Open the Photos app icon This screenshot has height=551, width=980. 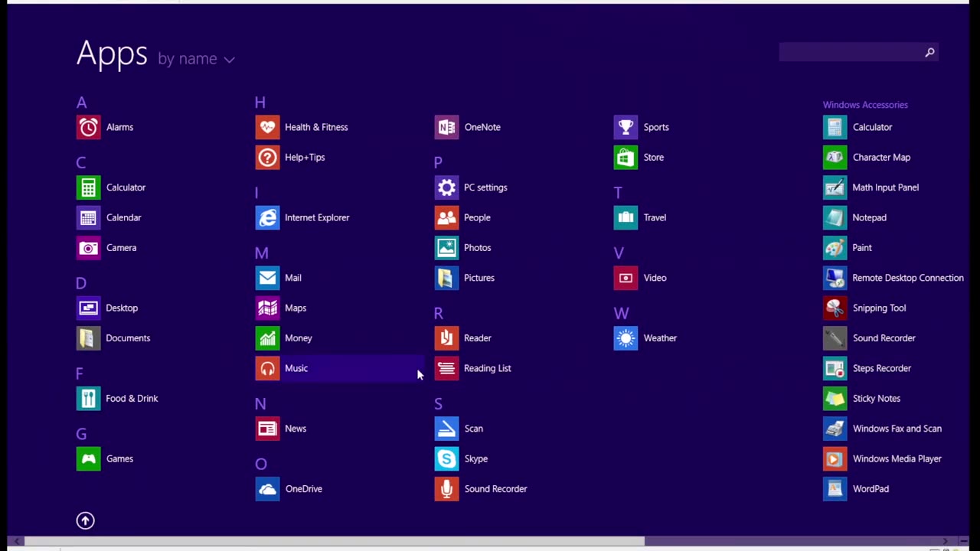pos(446,248)
